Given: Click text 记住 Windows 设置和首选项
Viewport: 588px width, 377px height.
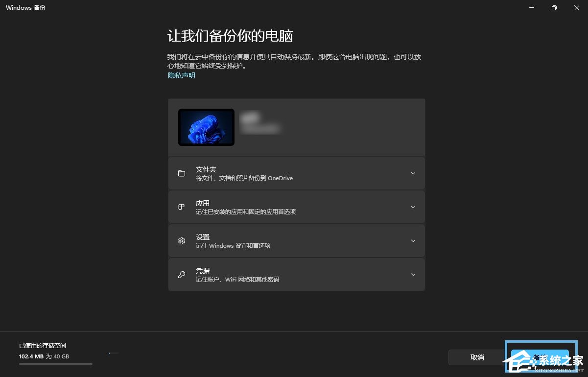Looking at the screenshot, I should [x=233, y=246].
